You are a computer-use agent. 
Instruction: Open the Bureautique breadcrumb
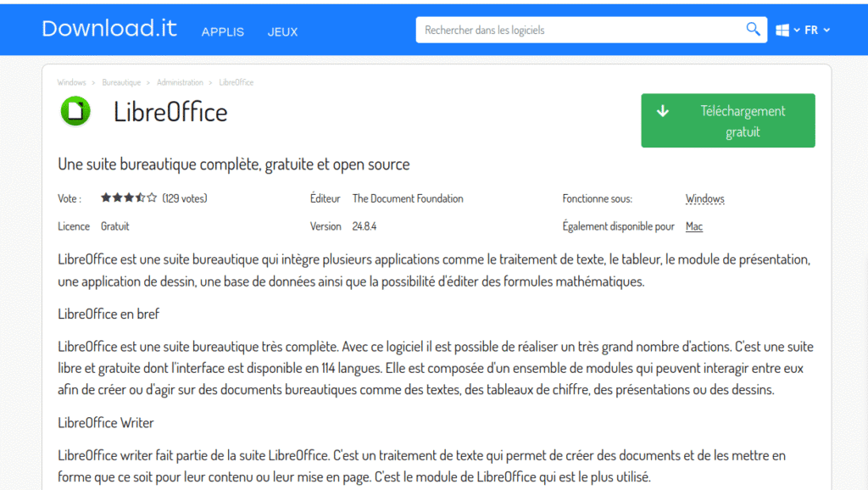click(121, 82)
